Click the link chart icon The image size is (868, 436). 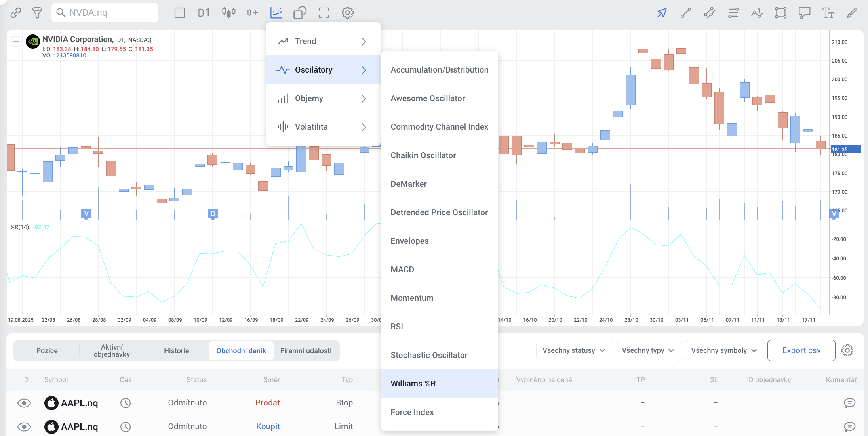point(15,13)
